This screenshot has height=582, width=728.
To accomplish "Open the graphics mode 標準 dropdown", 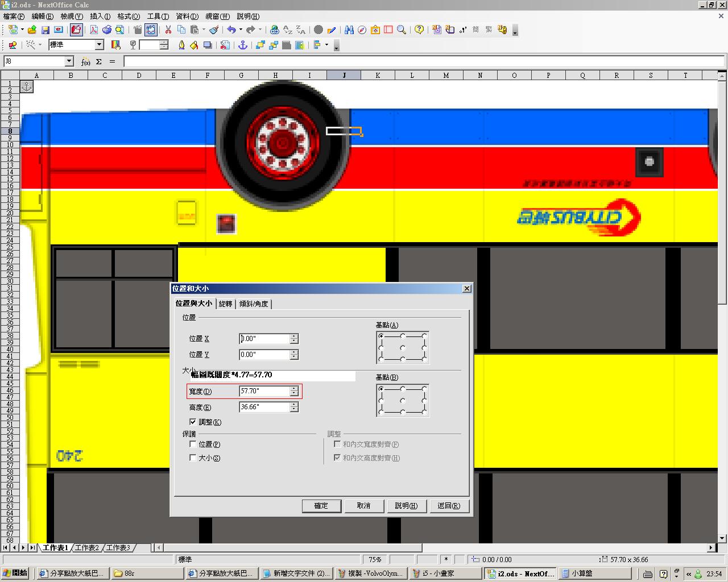I will click(99, 45).
